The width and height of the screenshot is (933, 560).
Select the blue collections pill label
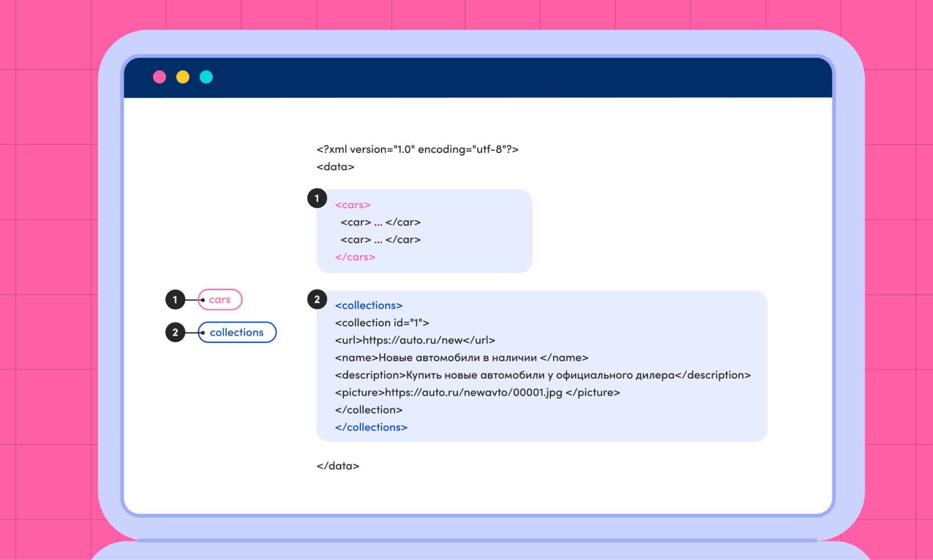click(x=237, y=332)
